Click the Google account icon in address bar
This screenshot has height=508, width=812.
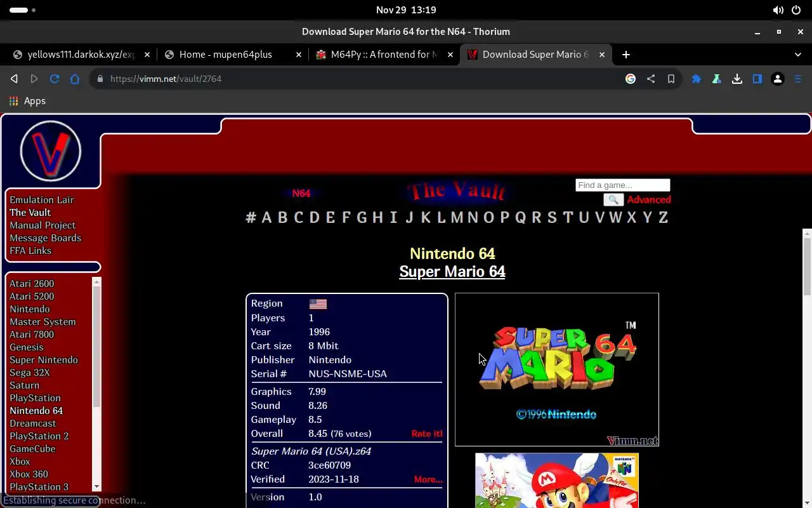coord(631,79)
